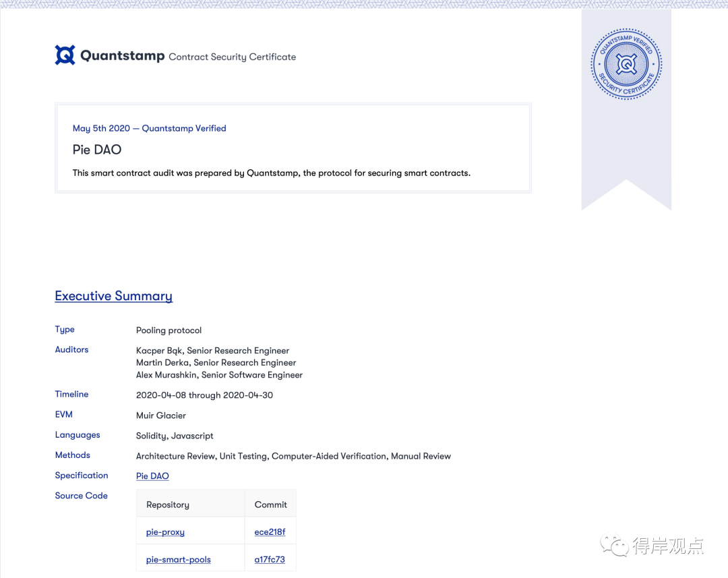Click the Quantstamp brand name text

click(123, 56)
